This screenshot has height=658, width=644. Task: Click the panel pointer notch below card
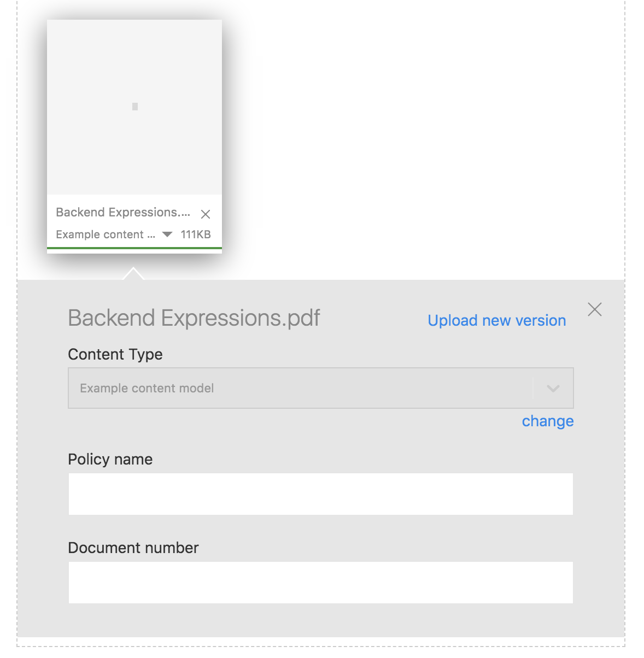[133, 274]
